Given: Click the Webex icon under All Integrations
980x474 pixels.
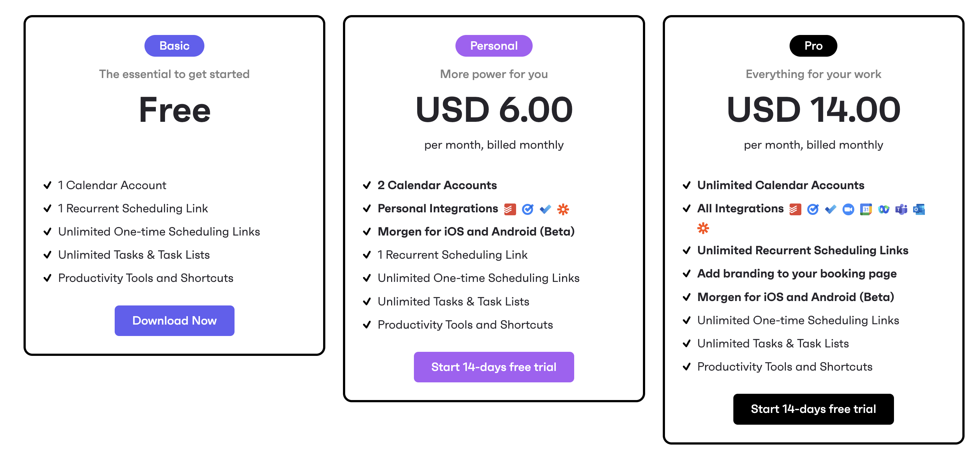Looking at the screenshot, I should pos(884,209).
